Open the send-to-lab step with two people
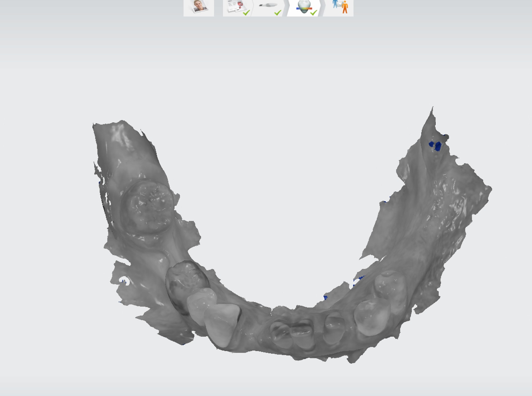The height and width of the screenshot is (396, 532). [340, 7]
